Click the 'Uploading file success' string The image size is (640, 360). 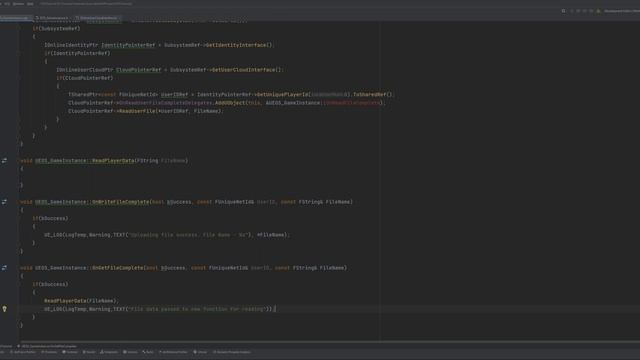click(x=188, y=235)
